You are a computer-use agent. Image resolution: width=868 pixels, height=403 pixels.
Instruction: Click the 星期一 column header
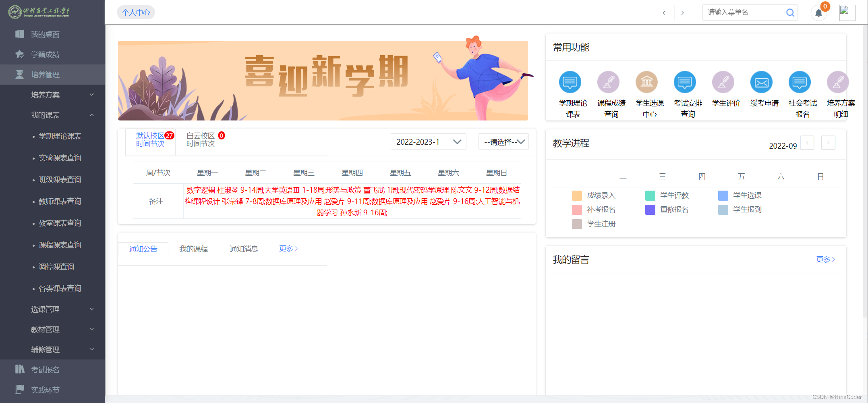pyautogui.click(x=207, y=173)
